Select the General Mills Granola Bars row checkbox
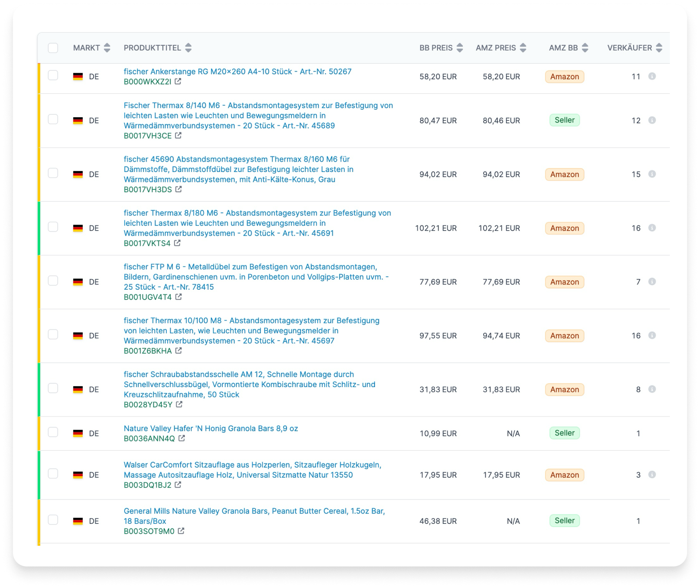Image resolution: width=700 pixels, height=588 pixels. [53, 520]
